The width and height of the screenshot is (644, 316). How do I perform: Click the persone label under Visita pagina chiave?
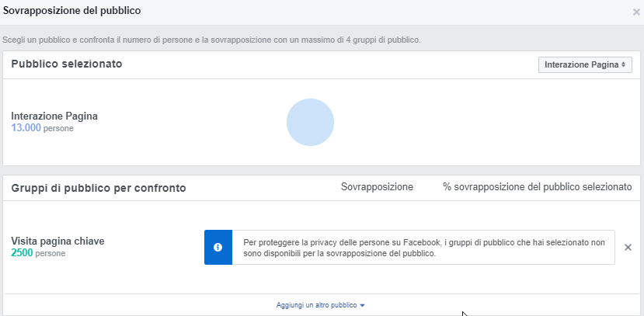[x=50, y=254]
